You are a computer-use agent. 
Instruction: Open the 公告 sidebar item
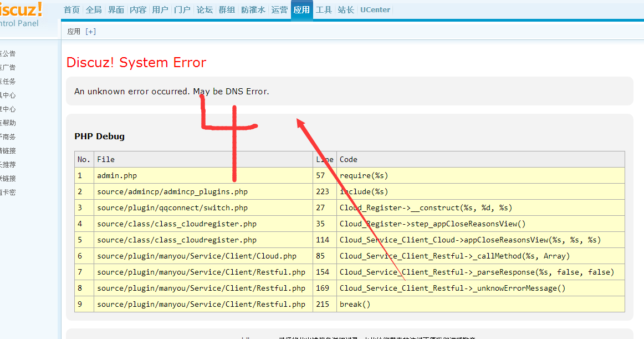[x=8, y=54]
